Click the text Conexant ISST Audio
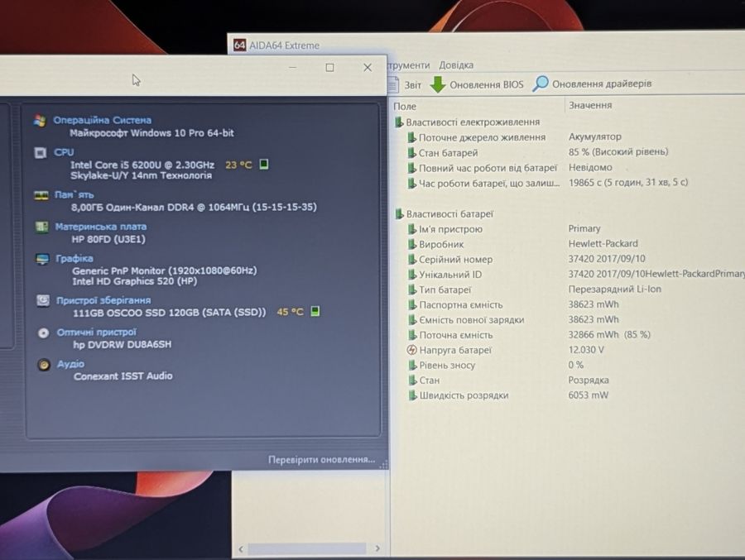 (123, 376)
